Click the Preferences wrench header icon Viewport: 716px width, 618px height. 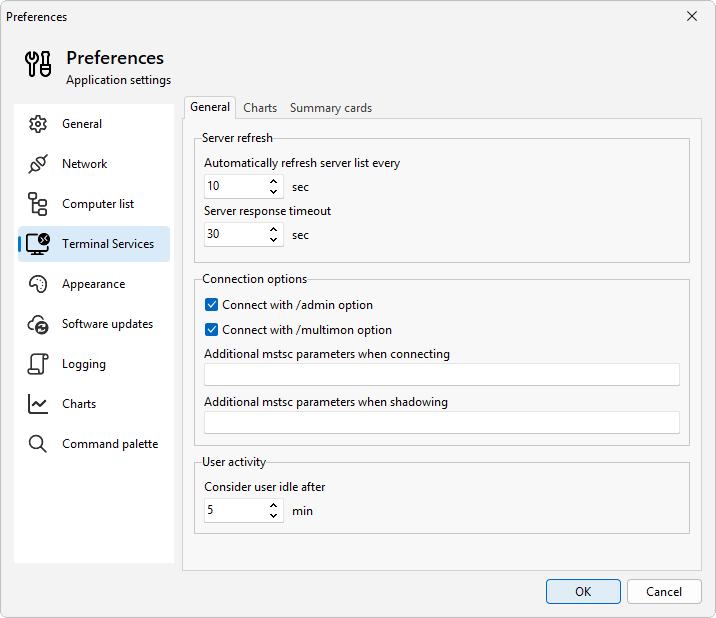click(38, 64)
